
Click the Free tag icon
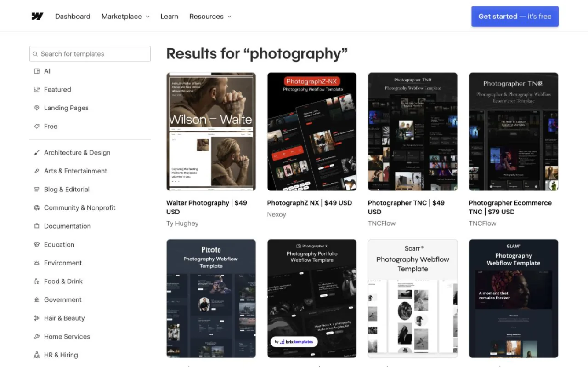pyautogui.click(x=37, y=126)
